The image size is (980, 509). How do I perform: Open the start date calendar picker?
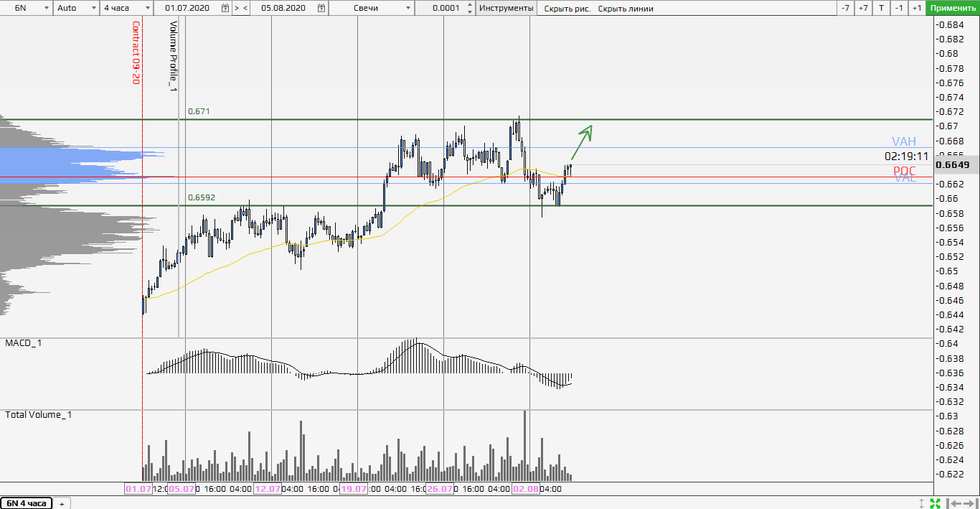(x=225, y=8)
